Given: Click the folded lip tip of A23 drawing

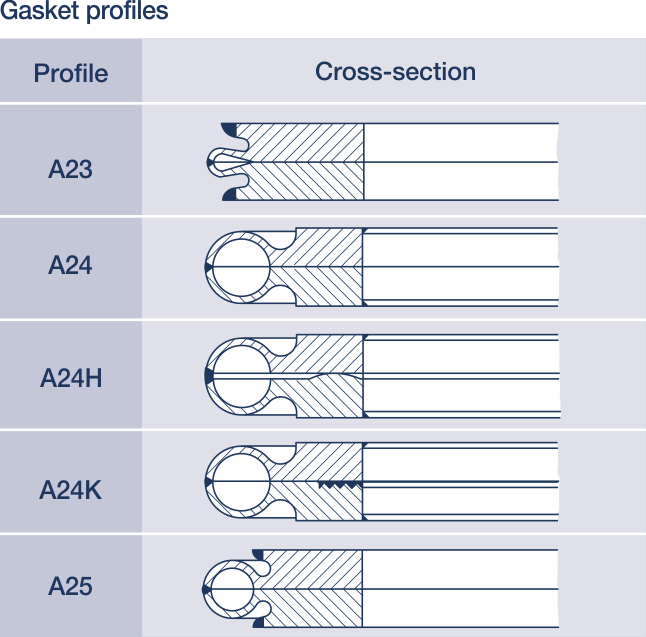Looking at the screenshot, I should (216, 162).
